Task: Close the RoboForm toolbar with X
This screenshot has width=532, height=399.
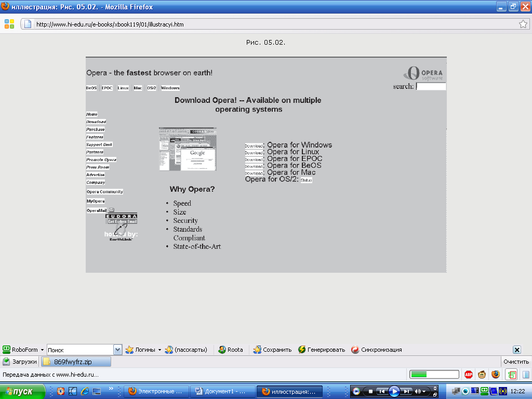Action: (x=517, y=350)
